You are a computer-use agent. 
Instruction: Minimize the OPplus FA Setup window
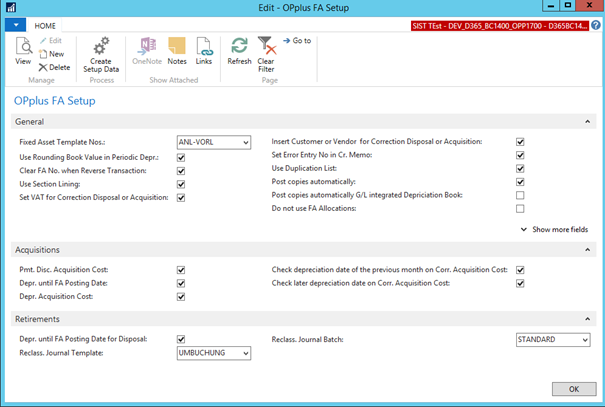tap(551, 5)
